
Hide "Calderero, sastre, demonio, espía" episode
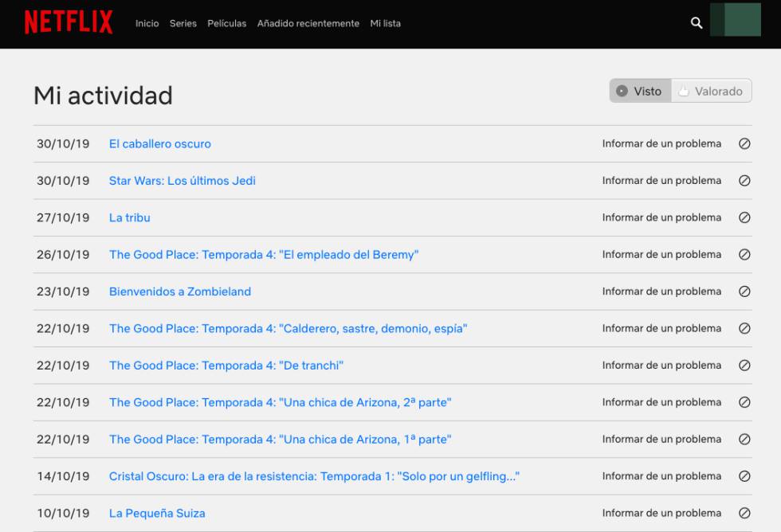[744, 328]
